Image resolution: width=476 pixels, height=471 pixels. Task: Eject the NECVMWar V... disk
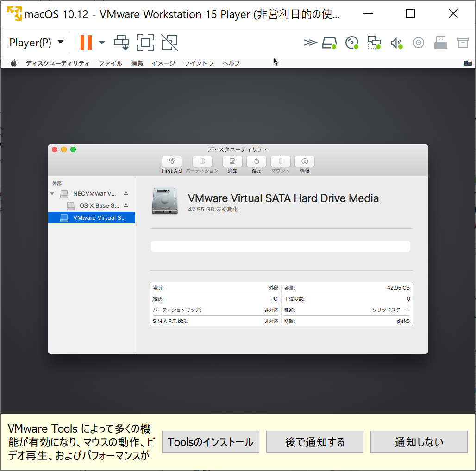point(126,193)
